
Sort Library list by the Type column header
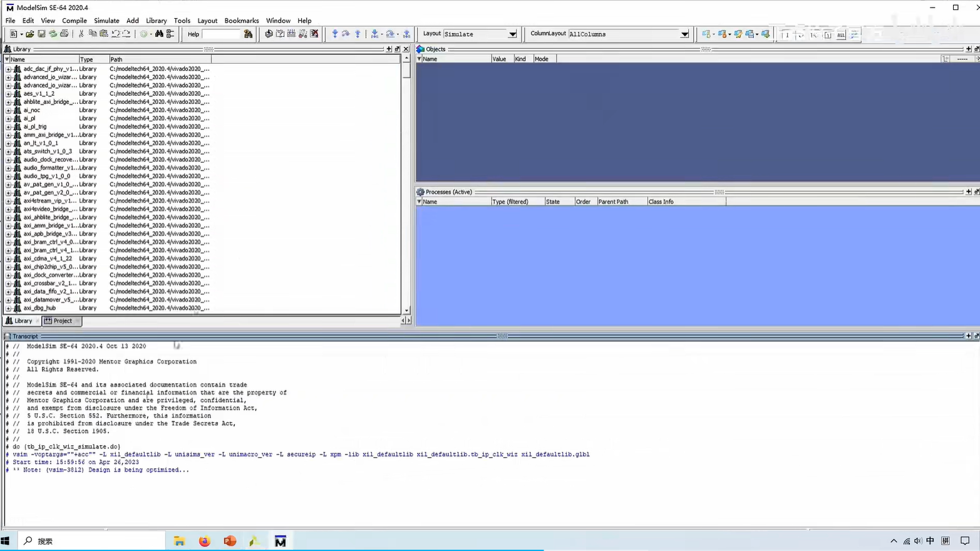(94, 59)
